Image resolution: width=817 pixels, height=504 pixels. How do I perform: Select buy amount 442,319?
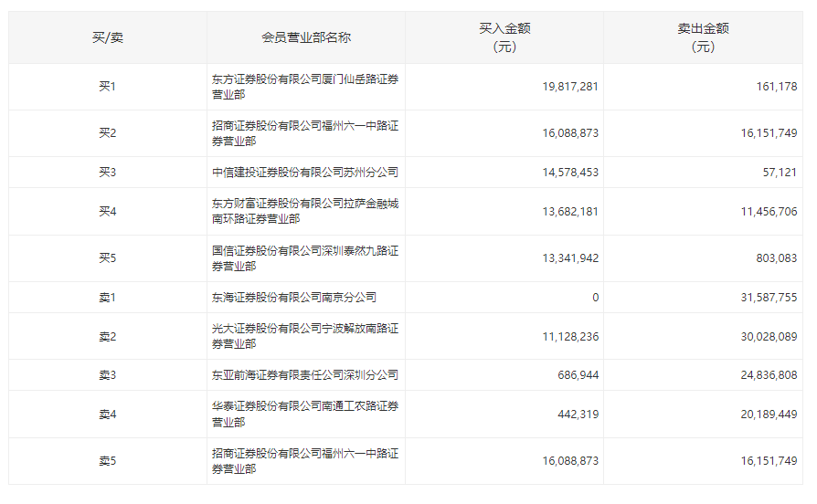pyautogui.click(x=578, y=415)
